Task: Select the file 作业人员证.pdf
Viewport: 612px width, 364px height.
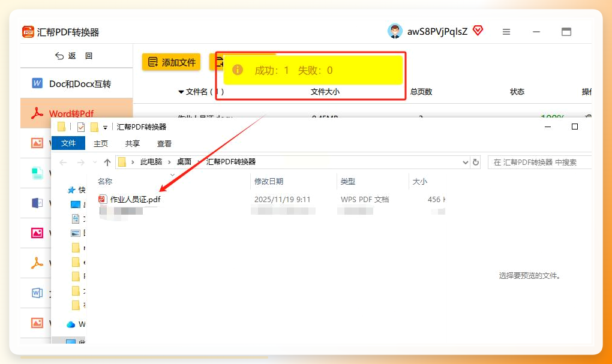Action: pos(135,199)
